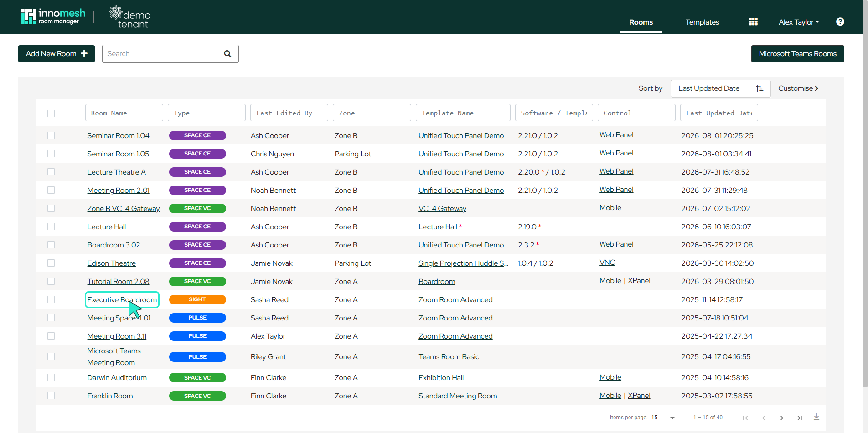868x433 pixels.
Task: Click SIGHT badge for Executive Boardroom
Action: click(197, 299)
